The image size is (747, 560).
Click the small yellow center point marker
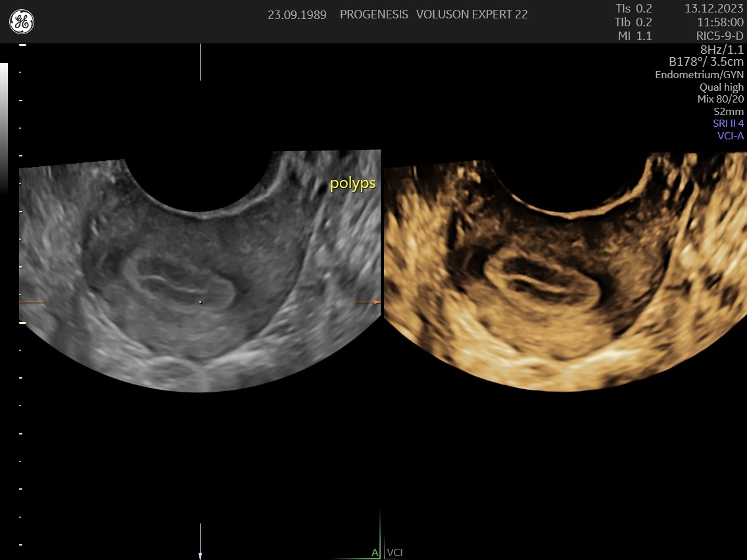pos(200,302)
